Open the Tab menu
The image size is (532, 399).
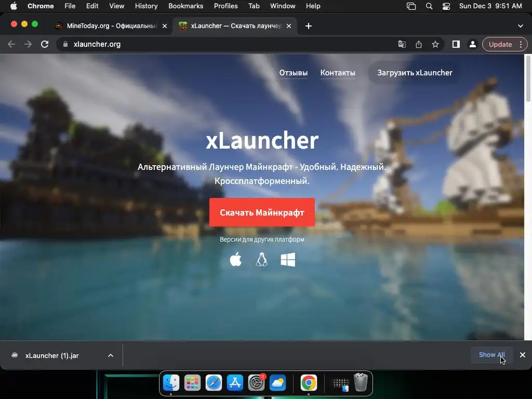point(254,6)
